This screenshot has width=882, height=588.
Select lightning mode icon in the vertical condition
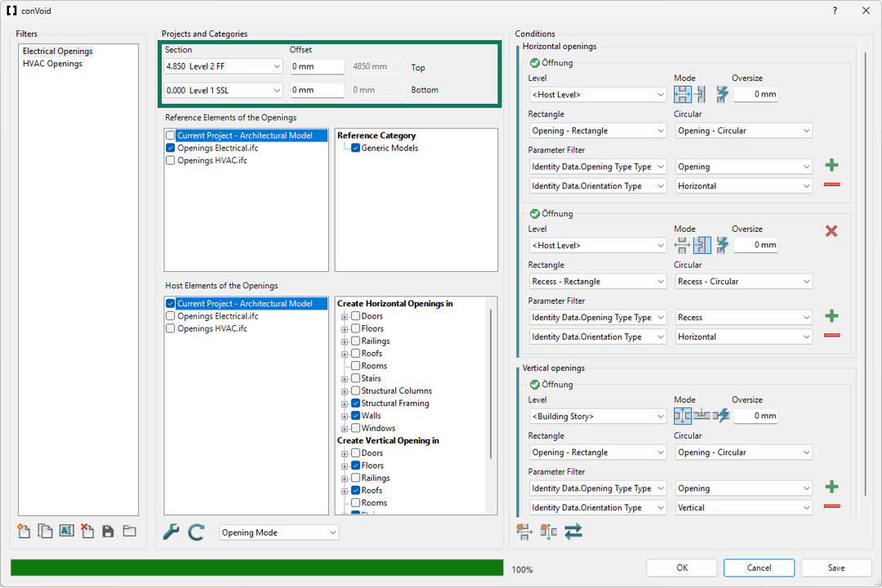click(721, 416)
